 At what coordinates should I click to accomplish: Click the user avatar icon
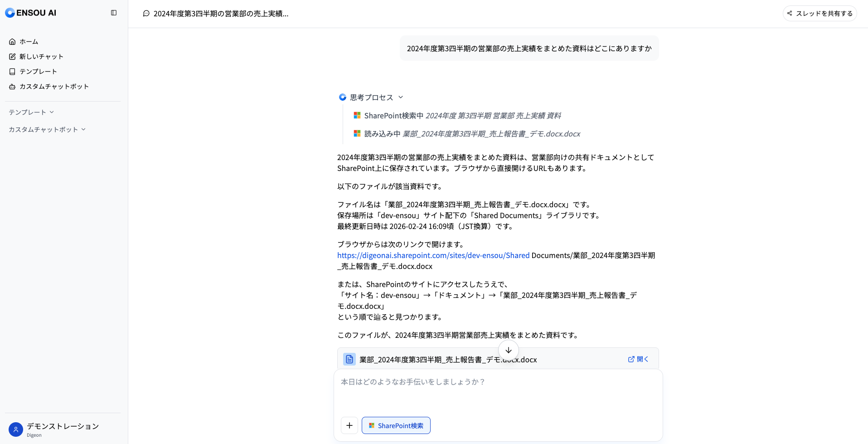(16, 429)
